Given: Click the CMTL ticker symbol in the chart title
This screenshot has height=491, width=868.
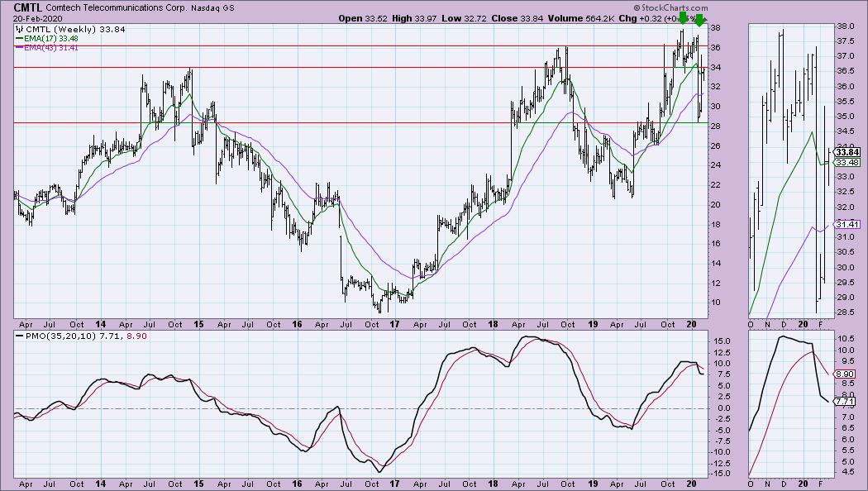Looking at the screenshot, I should tap(28, 7).
